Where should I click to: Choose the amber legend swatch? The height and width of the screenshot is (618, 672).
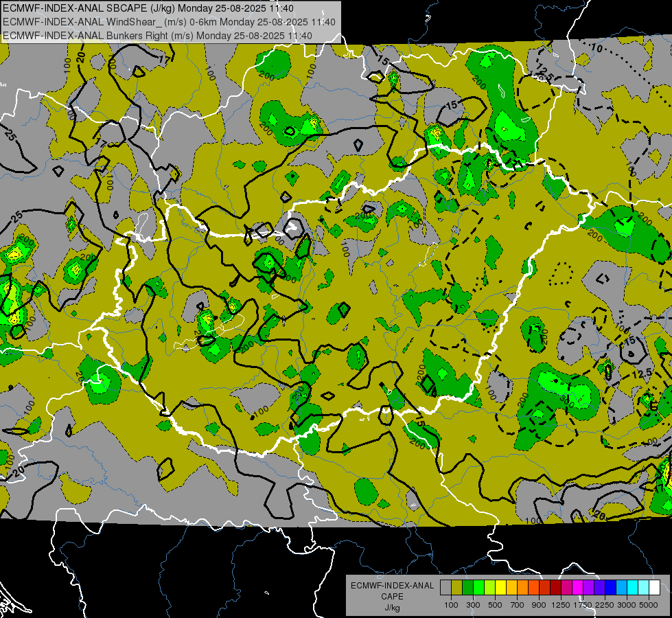511,587
